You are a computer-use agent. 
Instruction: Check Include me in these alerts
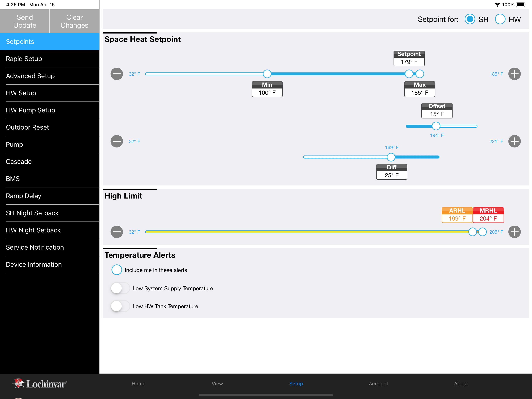pyautogui.click(x=117, y=270)
